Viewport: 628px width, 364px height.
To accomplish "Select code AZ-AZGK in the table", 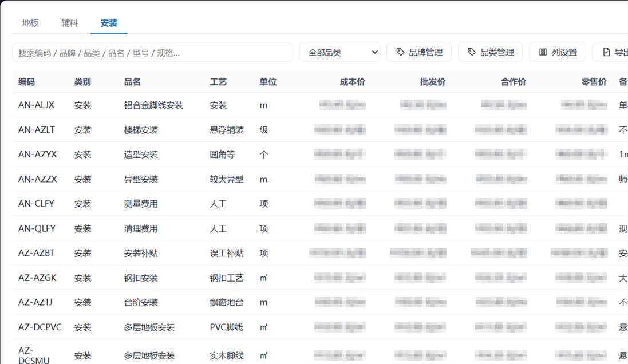I will click(x=37, y=278).
